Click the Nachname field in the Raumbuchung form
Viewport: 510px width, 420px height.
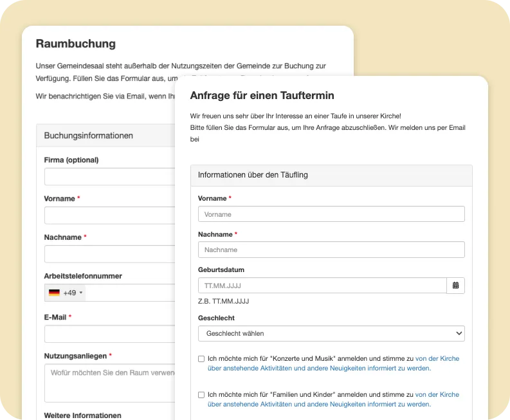tap(109, 254)
